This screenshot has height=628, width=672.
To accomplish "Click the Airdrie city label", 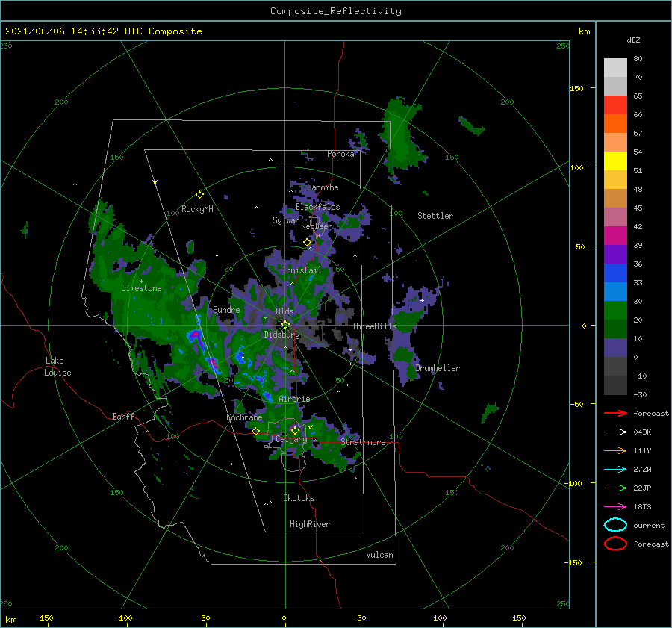I will click(294, 399).
